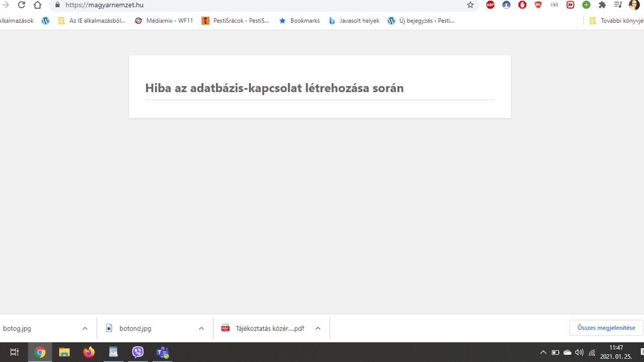Viewport: 644px width, 362px height.
Task: Click the Összes megjelenítése button
Action: click(x=606, y=328)
